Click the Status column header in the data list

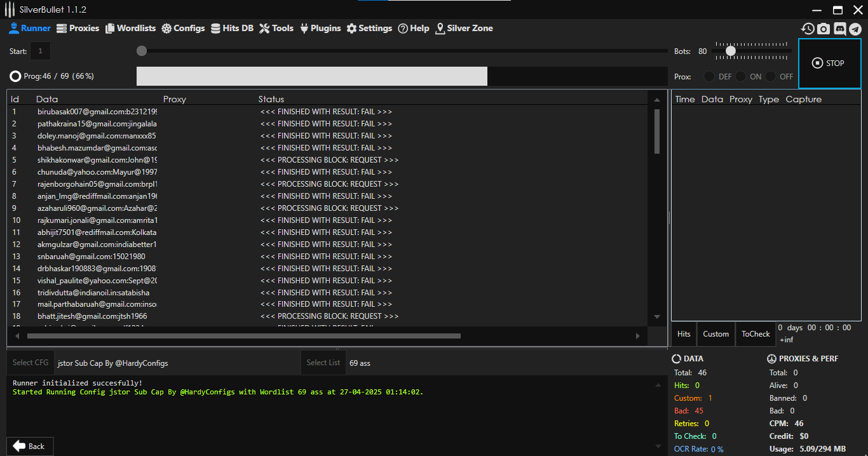(x=271, y=99)
